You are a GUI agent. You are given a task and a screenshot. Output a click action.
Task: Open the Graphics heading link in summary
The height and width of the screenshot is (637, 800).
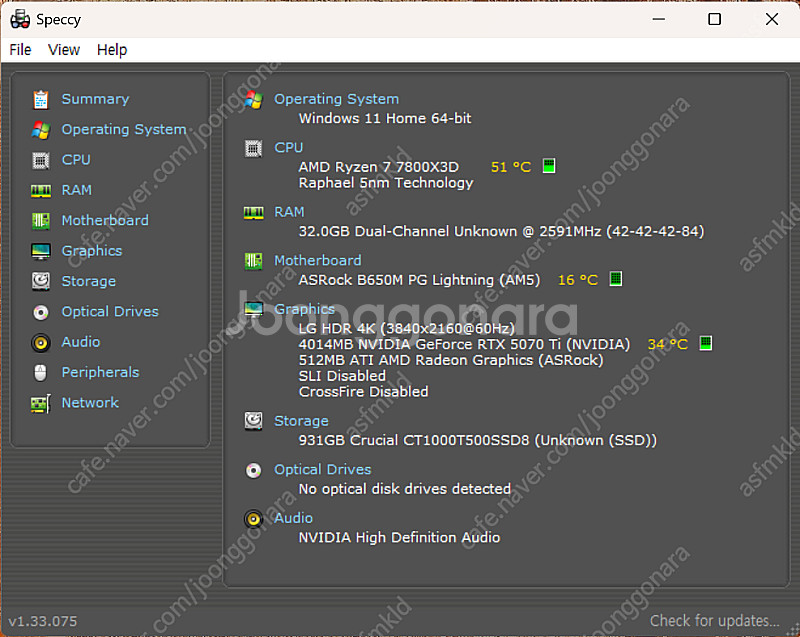click(x=305, y=309)
